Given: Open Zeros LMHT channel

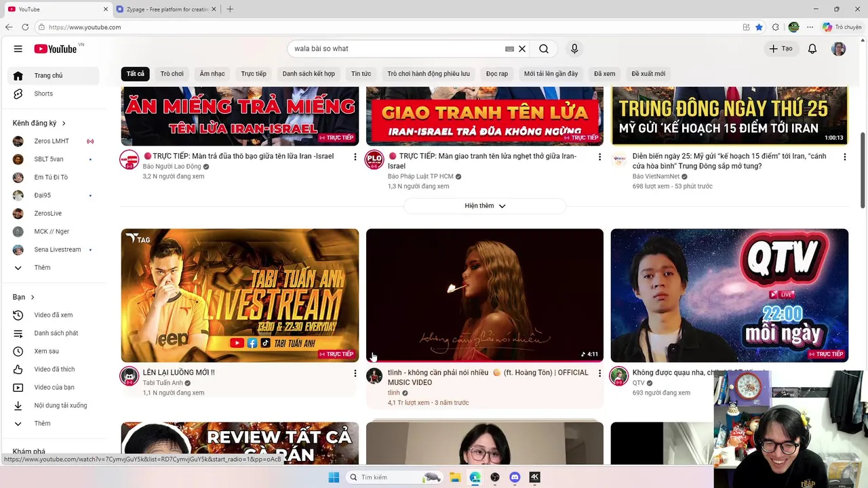Looking at the screenshot, I should click(x=53, y=141).
